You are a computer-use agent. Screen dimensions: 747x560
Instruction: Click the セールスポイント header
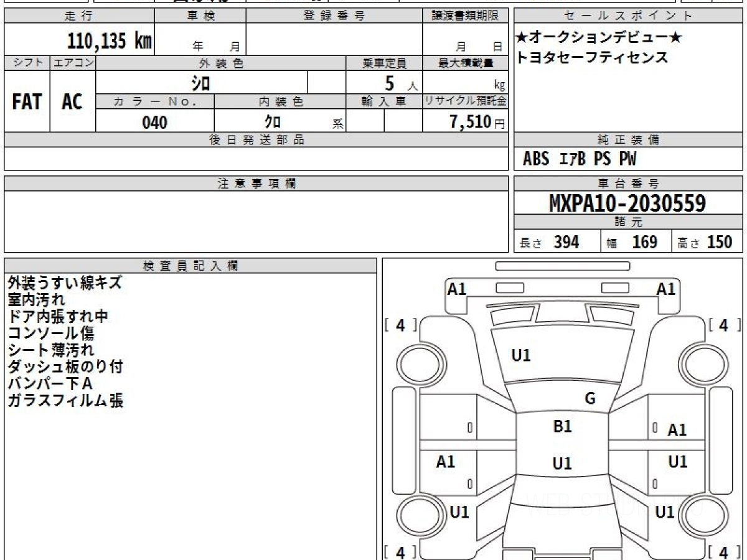[x=629, y=16]
